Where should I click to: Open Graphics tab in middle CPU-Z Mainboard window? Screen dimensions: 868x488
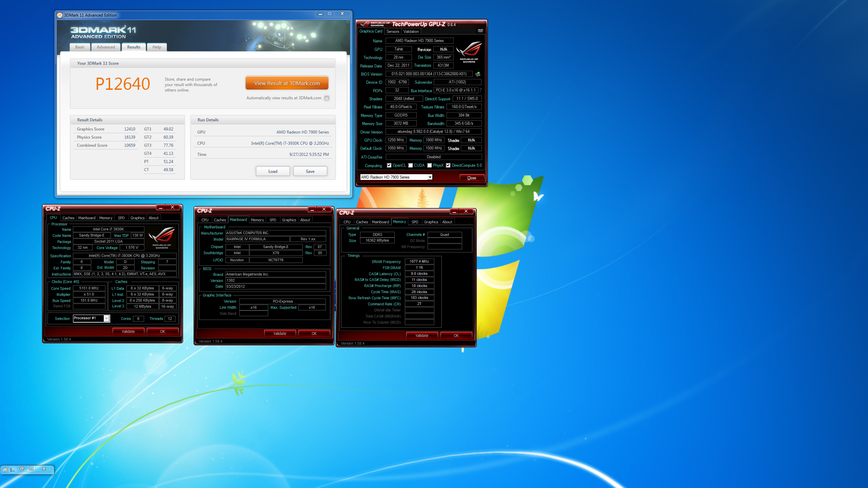tap(289, 220)
